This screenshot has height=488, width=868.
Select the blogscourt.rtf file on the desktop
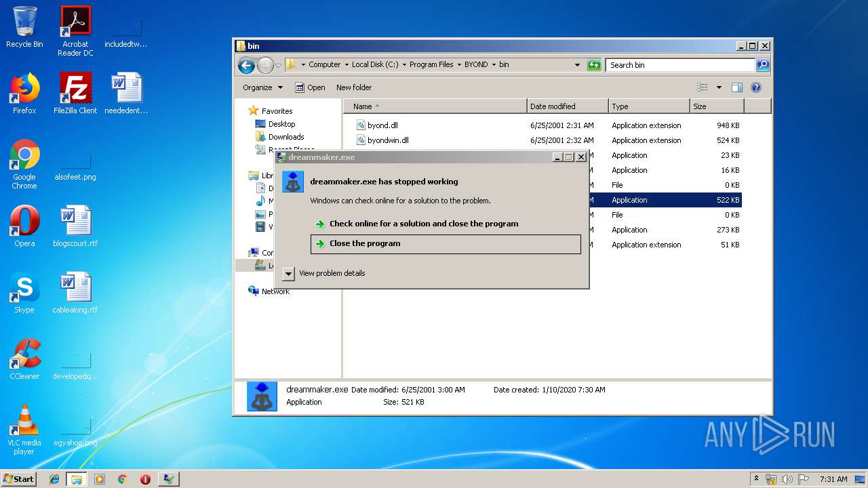click(75, 226)
